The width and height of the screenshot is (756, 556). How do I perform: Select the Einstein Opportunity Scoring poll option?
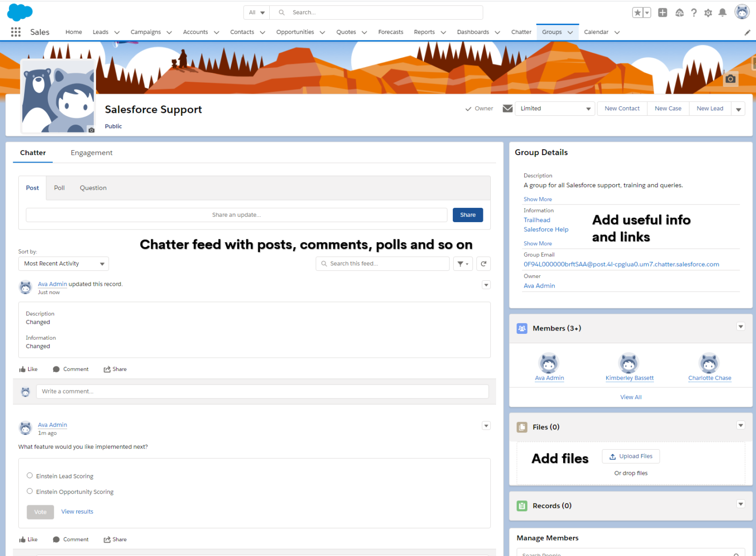[x=30, y=491]
